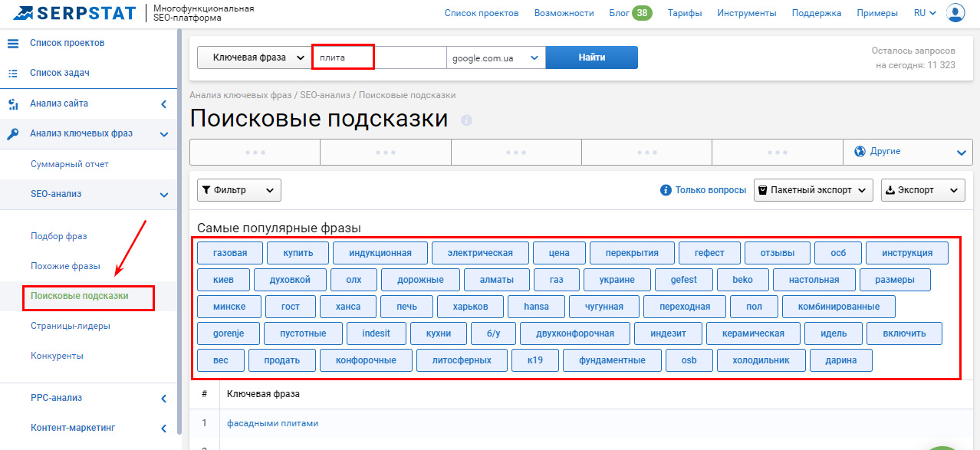Open Страницы-лидеры in sidebar
Viewport: 980px width, 450px height.
click(71, 326)
